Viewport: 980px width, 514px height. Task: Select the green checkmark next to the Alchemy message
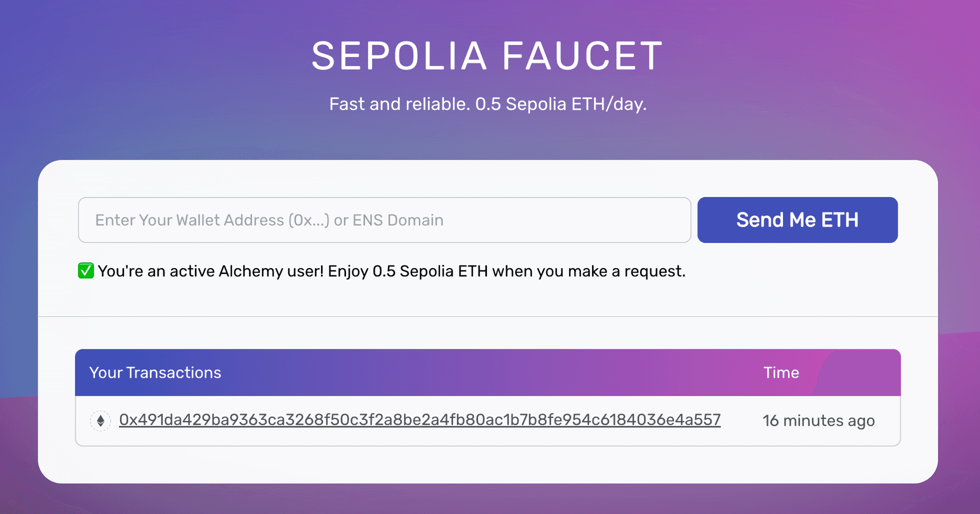click(x=85, y=271)
